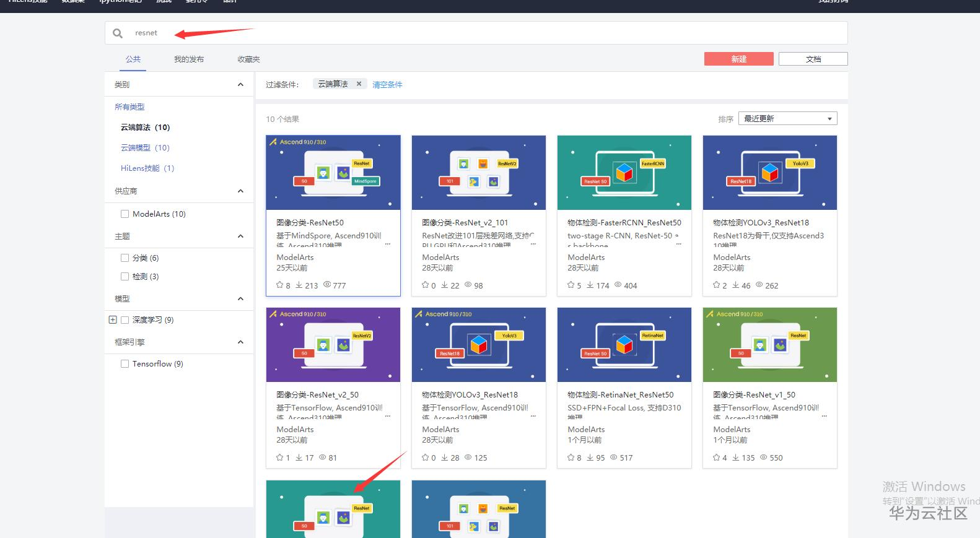Click the views eye icon showing 550
The height and width of the screenshot is (538, 980).
[x=763, y=458]
